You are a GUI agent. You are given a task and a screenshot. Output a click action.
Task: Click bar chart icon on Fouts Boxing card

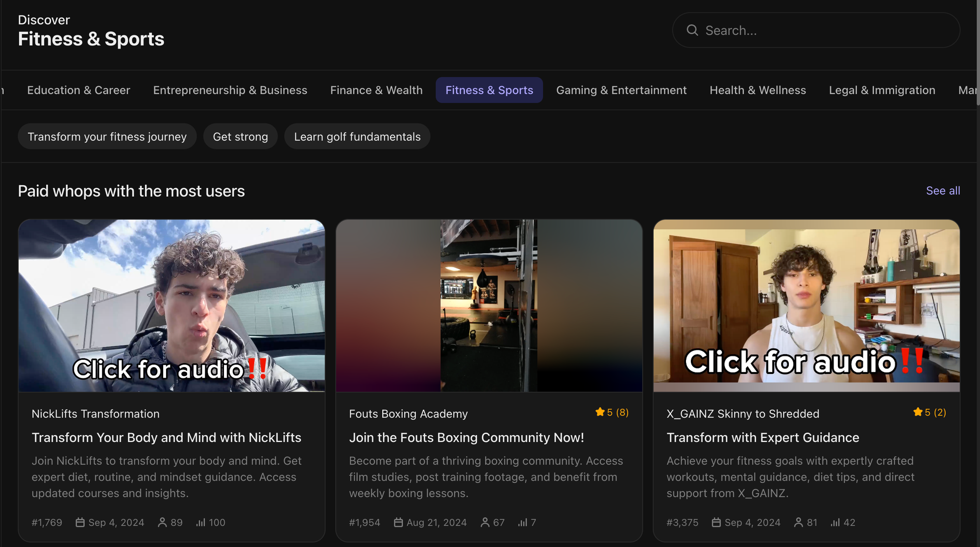point(522,522)
